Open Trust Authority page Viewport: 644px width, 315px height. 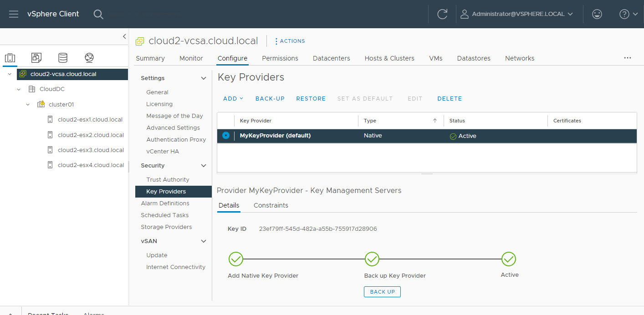coord(168,180)
